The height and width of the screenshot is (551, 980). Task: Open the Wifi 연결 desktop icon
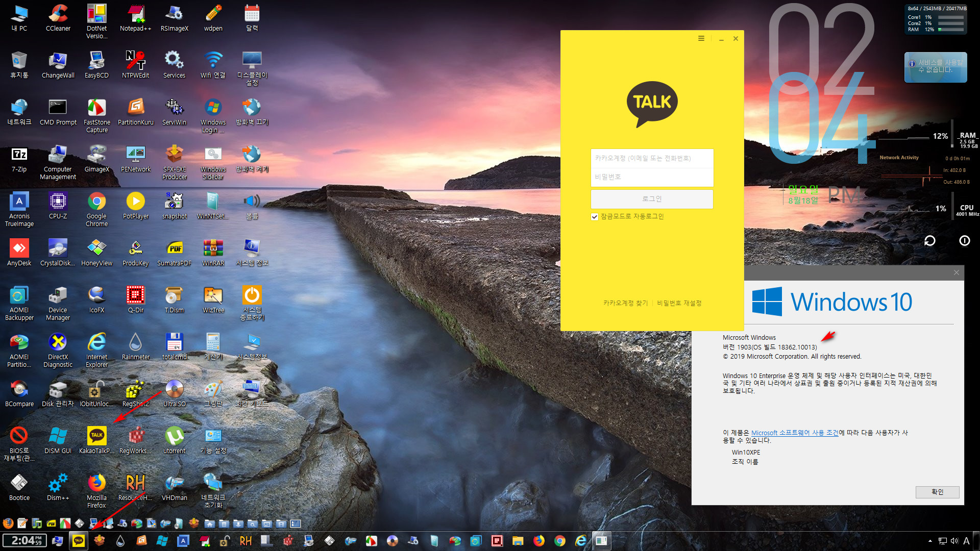coord(213,65)
